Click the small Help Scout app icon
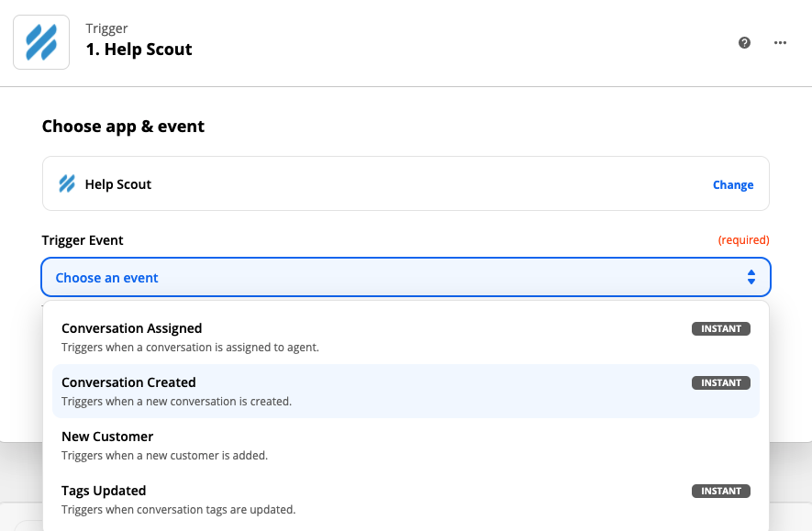 pos(67,183)
